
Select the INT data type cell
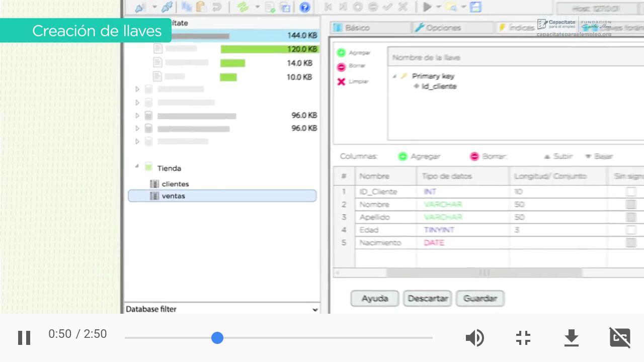coord(463,192)
